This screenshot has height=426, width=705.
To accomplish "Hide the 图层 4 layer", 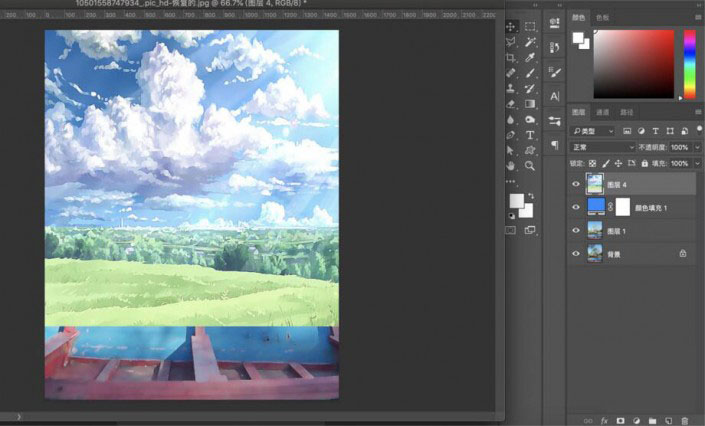I will tap(575, 185).
